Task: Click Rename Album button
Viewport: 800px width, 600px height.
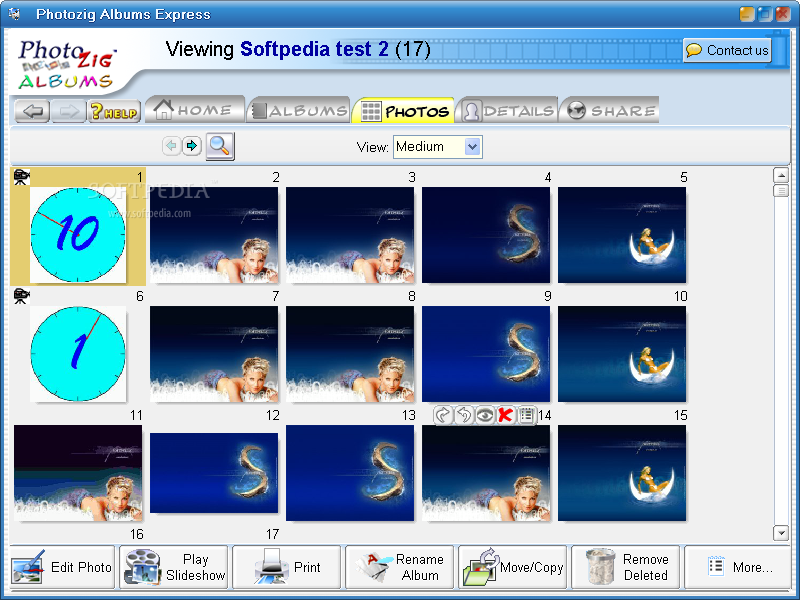Action: tap(399, 567)
